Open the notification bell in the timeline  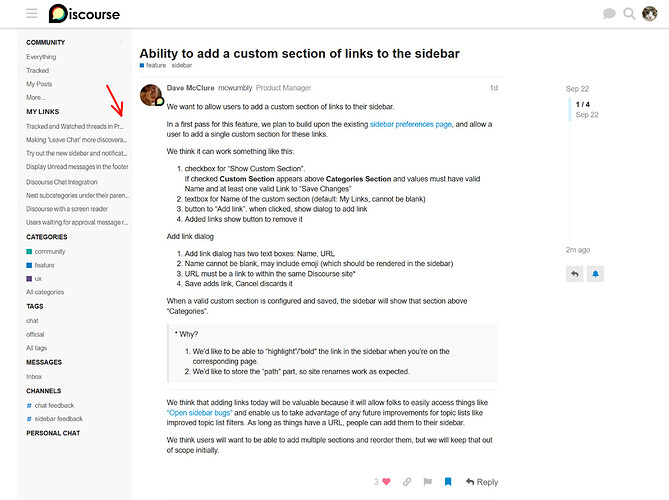point(595,274)
